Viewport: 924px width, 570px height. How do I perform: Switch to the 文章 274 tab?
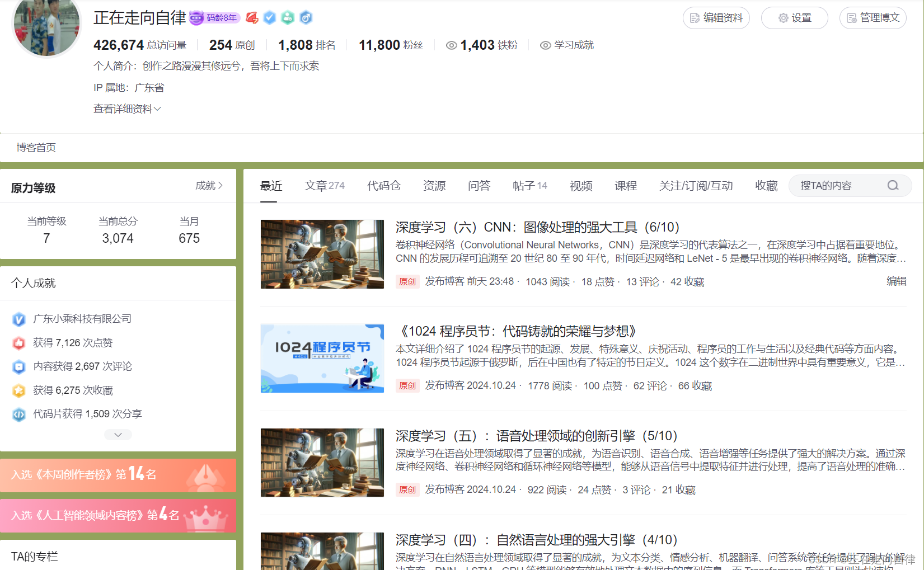click(x=324, y=186)
